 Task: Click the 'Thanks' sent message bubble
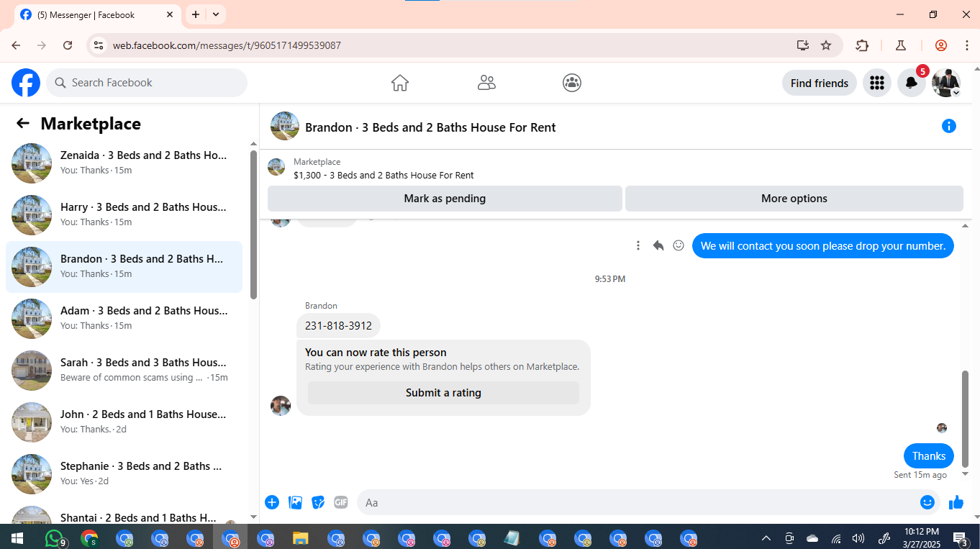929,456
